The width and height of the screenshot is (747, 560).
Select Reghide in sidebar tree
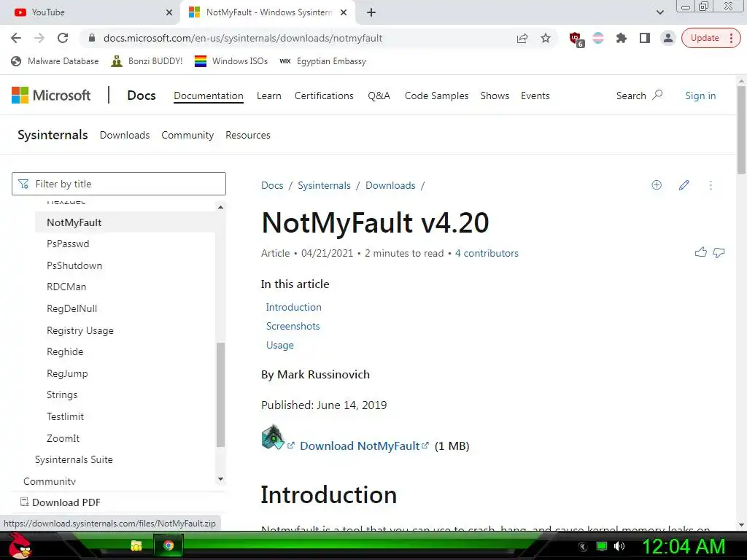[x=65, y=352]
